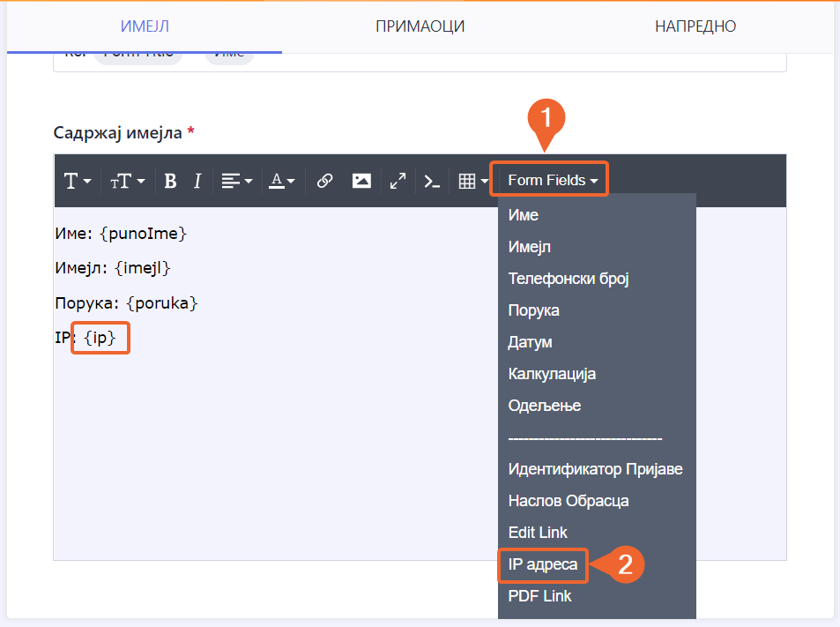
Task: Switch to the ПРИМАОЦИ tab
Action: (x=420, y=26)
